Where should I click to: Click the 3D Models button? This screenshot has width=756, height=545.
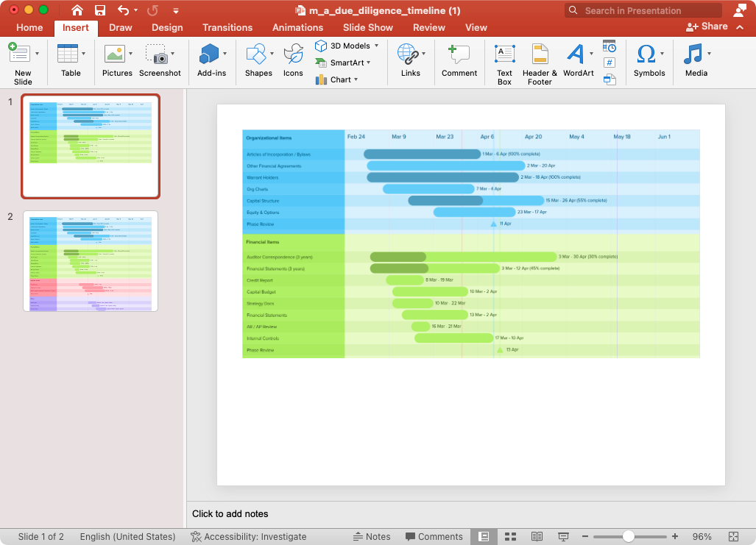pos(343,46)
